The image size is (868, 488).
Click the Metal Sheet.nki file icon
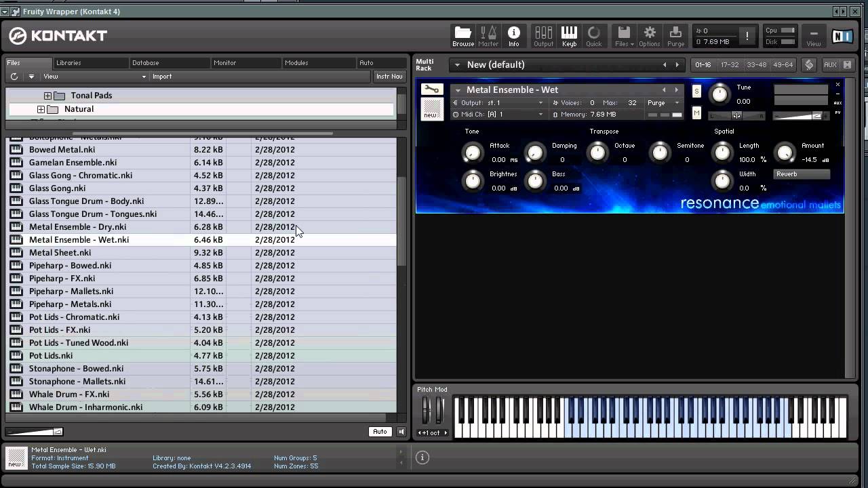coord(16,252)
